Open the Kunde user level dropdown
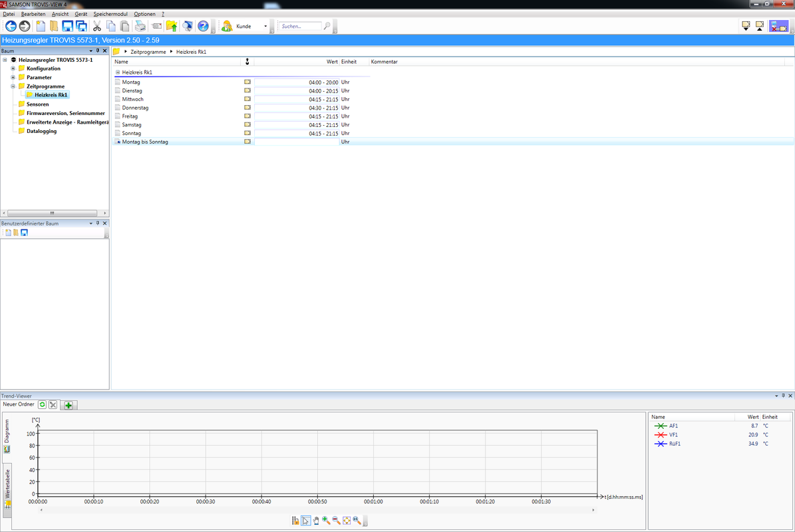This screenshot has height=532, width=795. pyautogui.click(x=265, y=26)
